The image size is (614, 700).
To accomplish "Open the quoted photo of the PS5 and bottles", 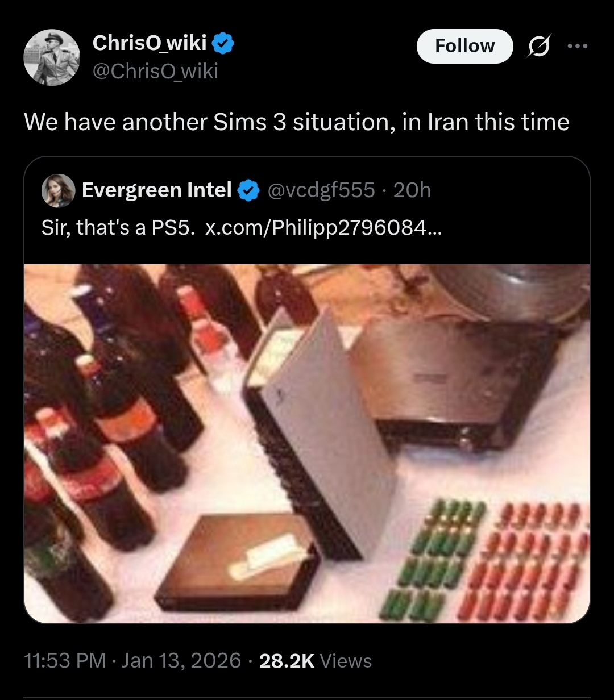I will pos(307,443).
